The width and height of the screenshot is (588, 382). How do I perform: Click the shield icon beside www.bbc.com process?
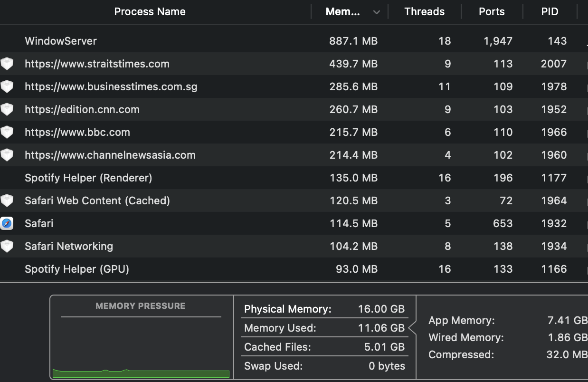[7, 132]
